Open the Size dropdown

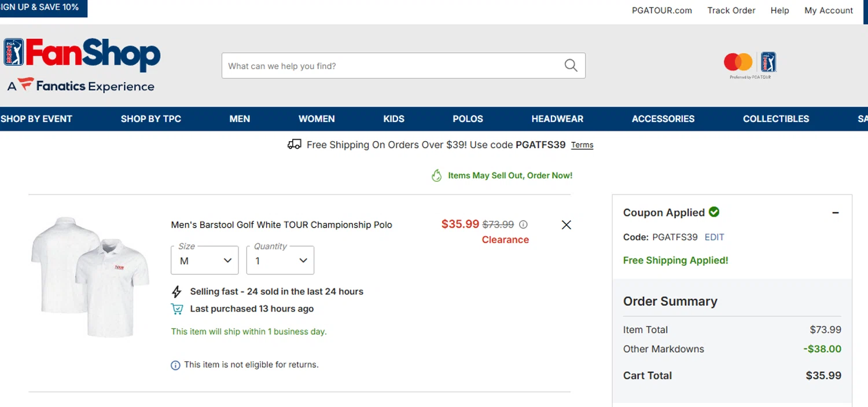205,261
